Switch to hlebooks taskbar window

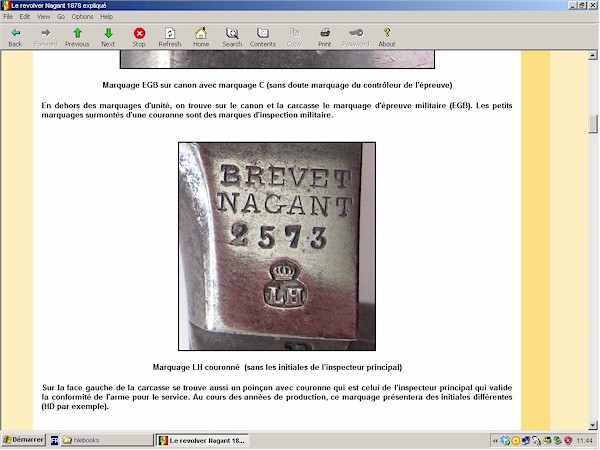106,440
